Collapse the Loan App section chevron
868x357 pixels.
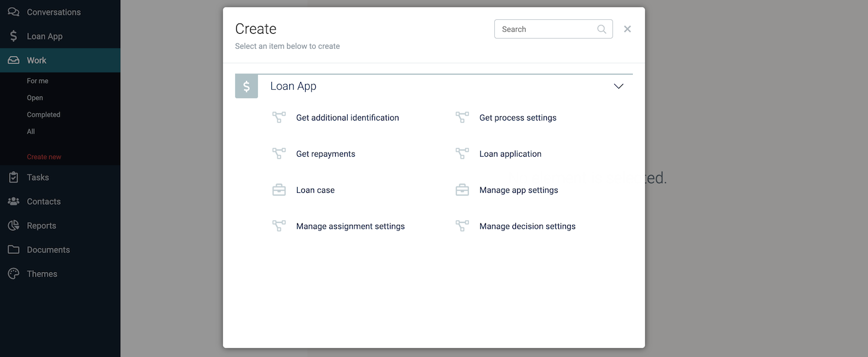tap(618, 86)
